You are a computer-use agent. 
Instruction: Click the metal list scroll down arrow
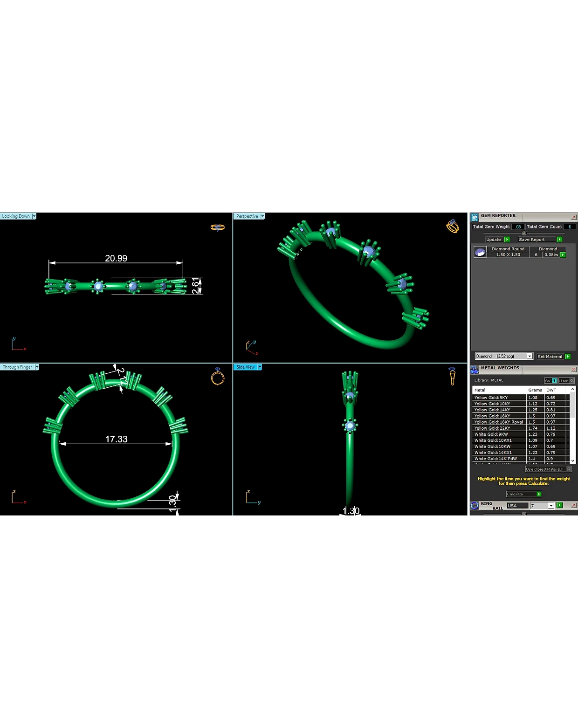point(573,460)
